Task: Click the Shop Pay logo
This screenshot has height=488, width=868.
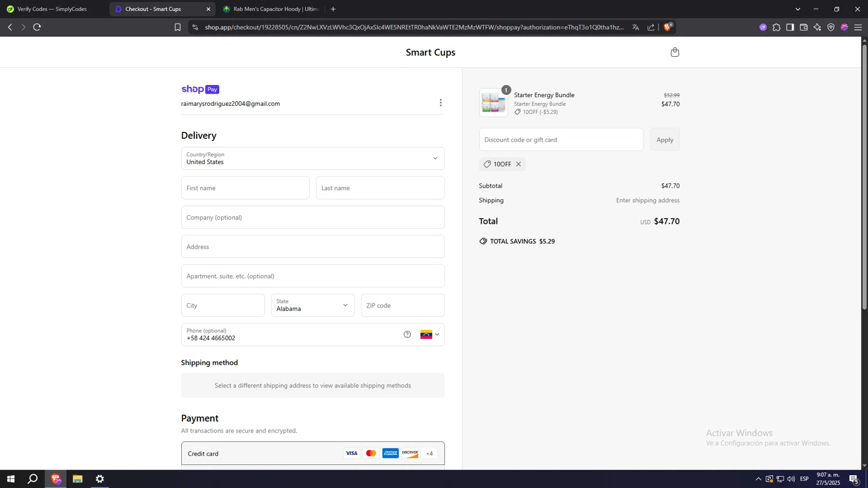Action: pyautogui.click(x=200, y=89)
